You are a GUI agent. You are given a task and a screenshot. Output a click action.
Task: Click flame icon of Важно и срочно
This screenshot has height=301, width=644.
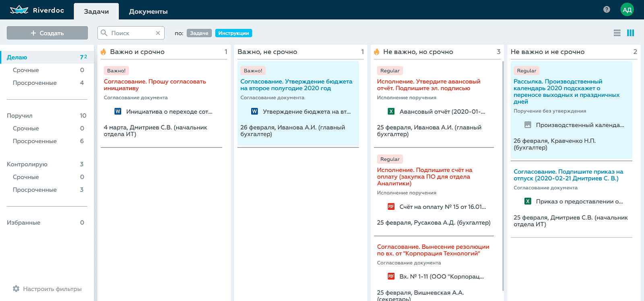tap(103, 51)
